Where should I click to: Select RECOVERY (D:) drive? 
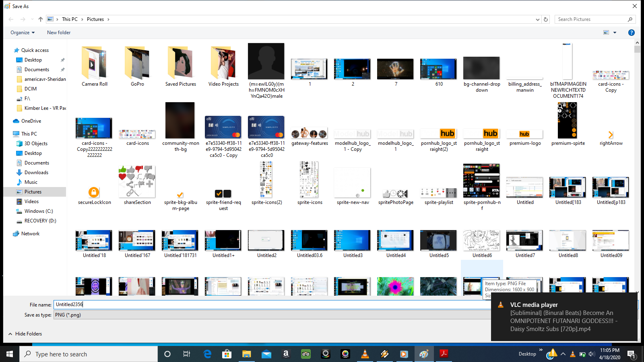pyautogui.click(x=40, y=221)
